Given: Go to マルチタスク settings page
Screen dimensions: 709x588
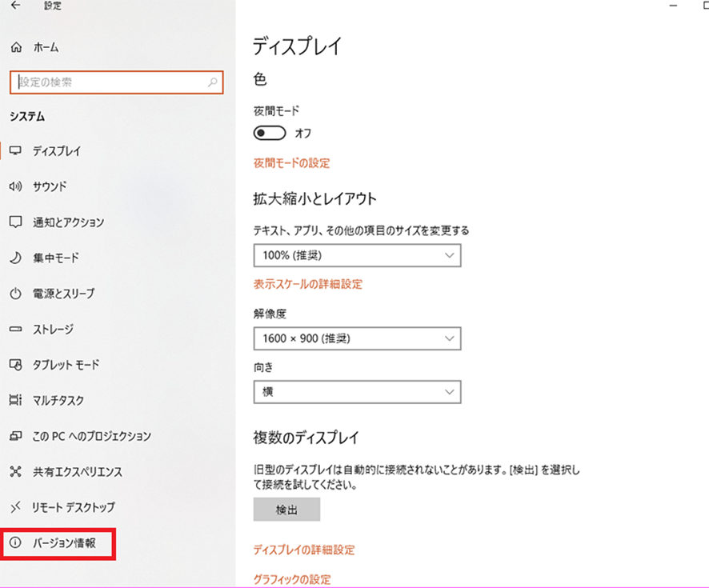Looking at the screenshot, I should [x=58, y=400].
